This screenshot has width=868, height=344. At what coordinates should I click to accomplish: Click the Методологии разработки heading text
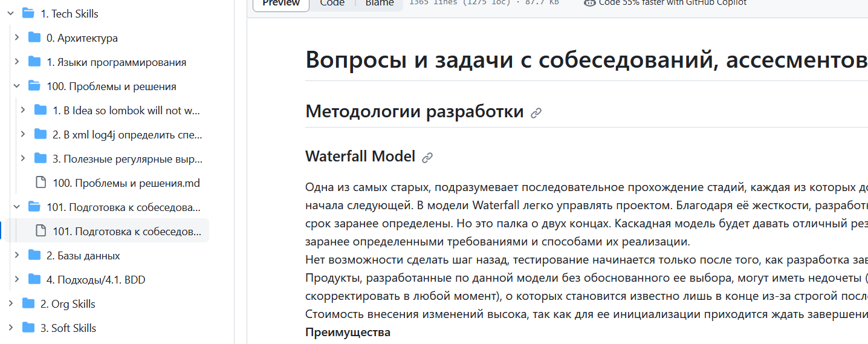(414, 112)
